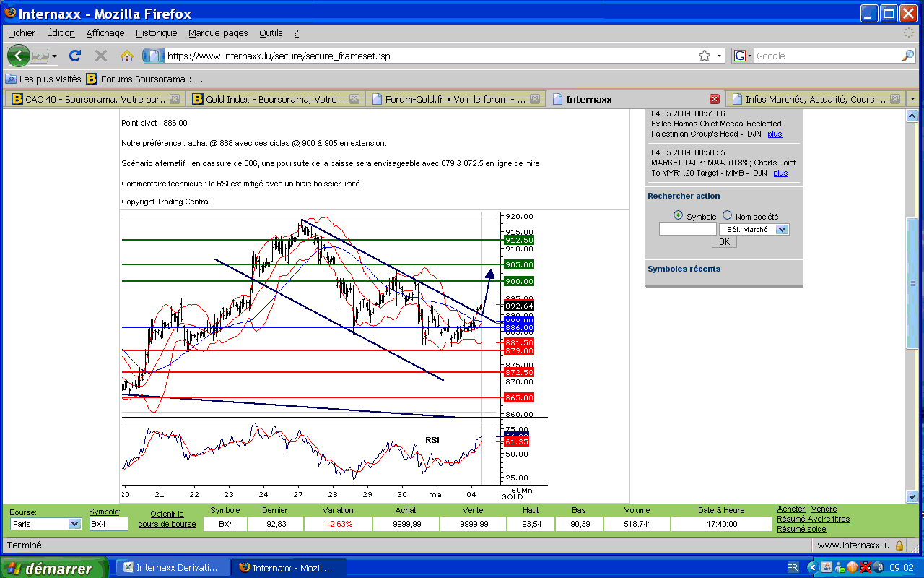Click the Symbole field containing BX4
This screenshot has width=924, height=578.
tap(109, 524)
